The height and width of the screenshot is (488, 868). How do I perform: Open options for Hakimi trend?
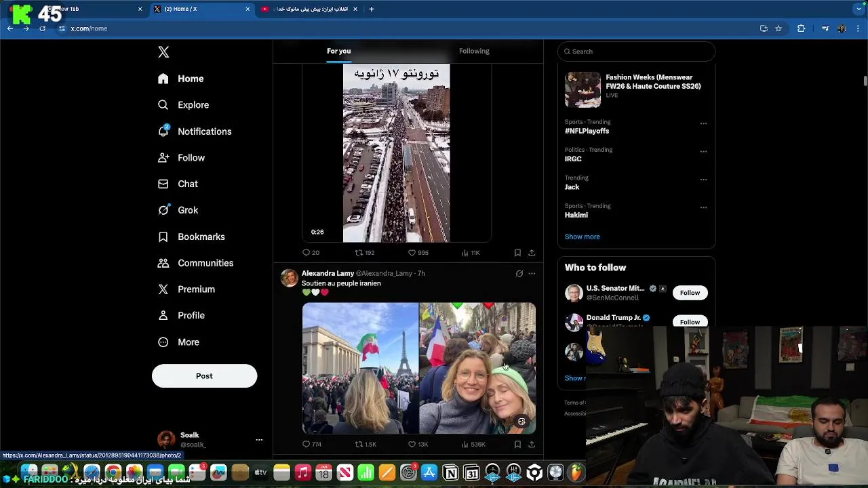(x=703, y=207)
